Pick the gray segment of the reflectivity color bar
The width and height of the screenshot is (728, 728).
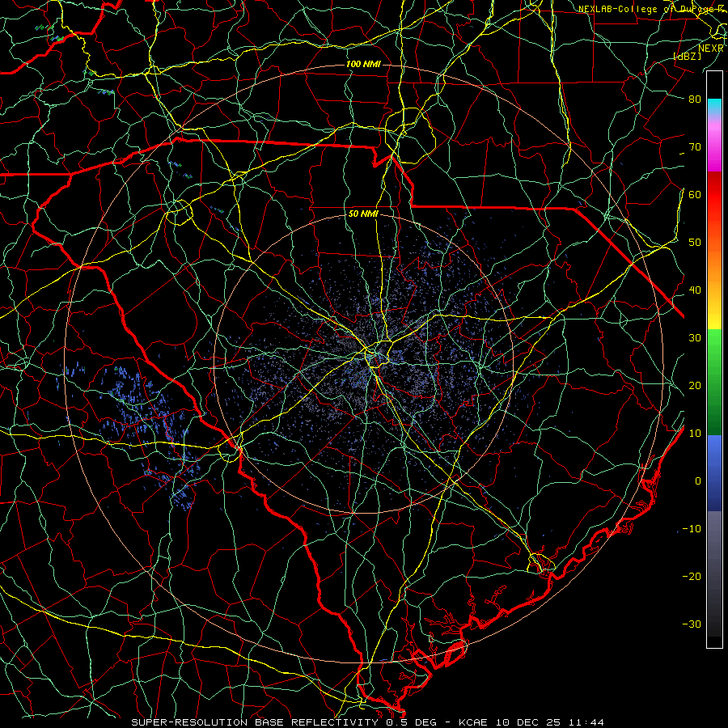coord(714,574)
